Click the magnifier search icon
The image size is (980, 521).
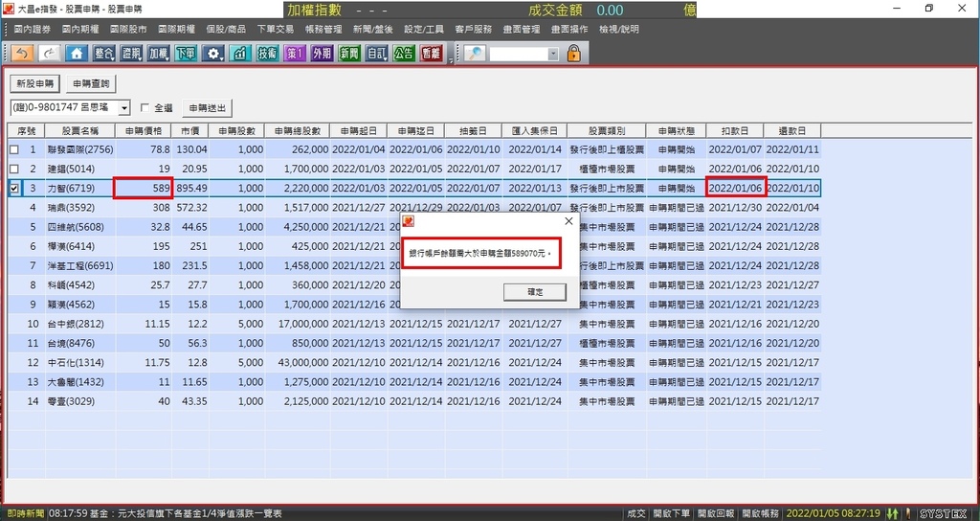tap(475, 54)
